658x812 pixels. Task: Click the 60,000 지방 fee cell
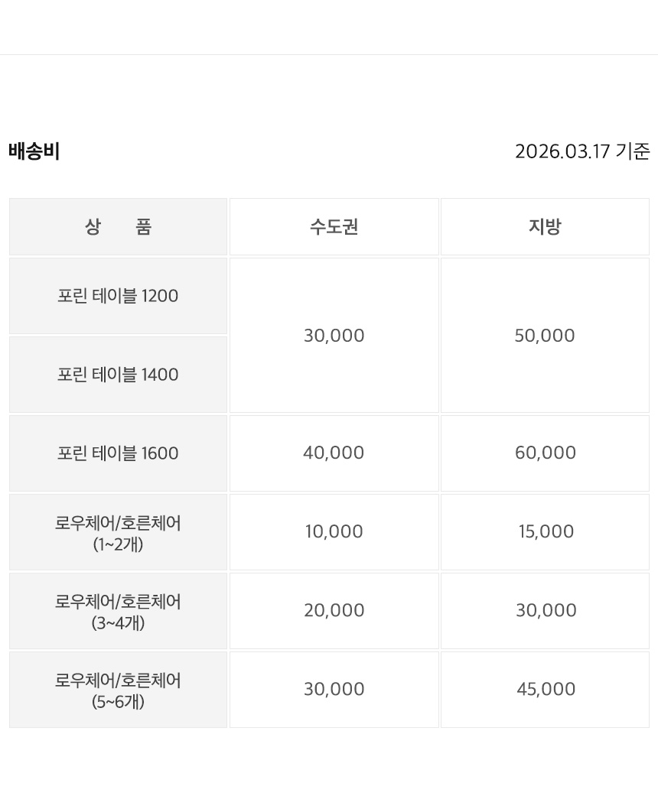(x=545, y=453)
